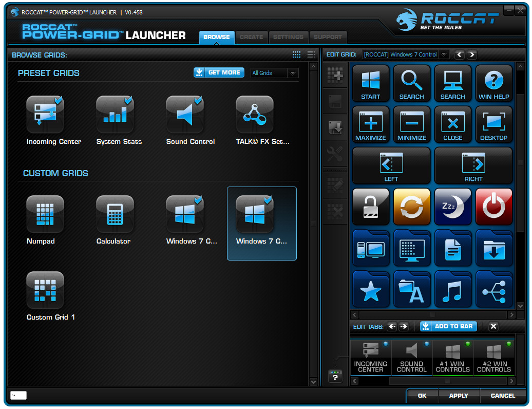532x409 pixels.
Task: Open the downloads folder grid button
Action: (x=493, y=248)
